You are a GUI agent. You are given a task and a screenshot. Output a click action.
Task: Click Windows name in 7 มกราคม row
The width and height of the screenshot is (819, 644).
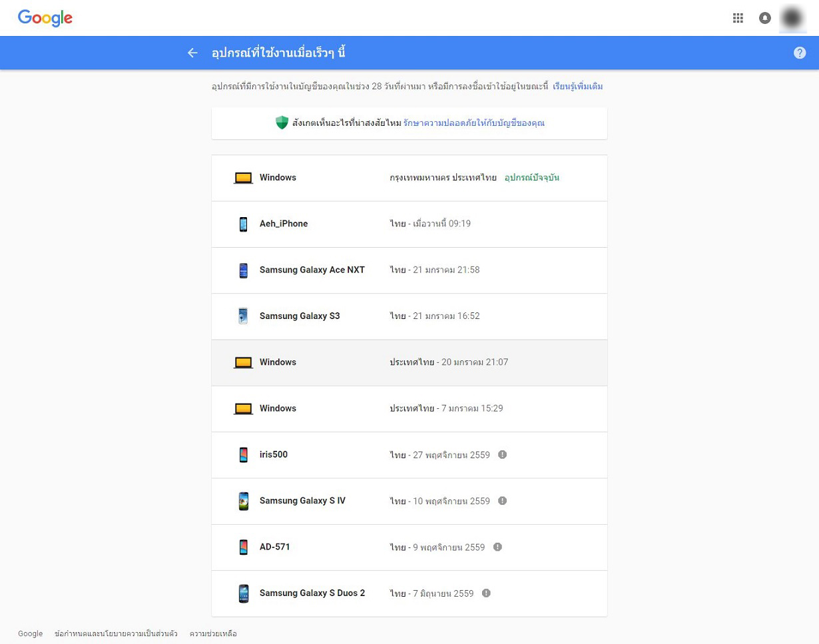point(278,408)
